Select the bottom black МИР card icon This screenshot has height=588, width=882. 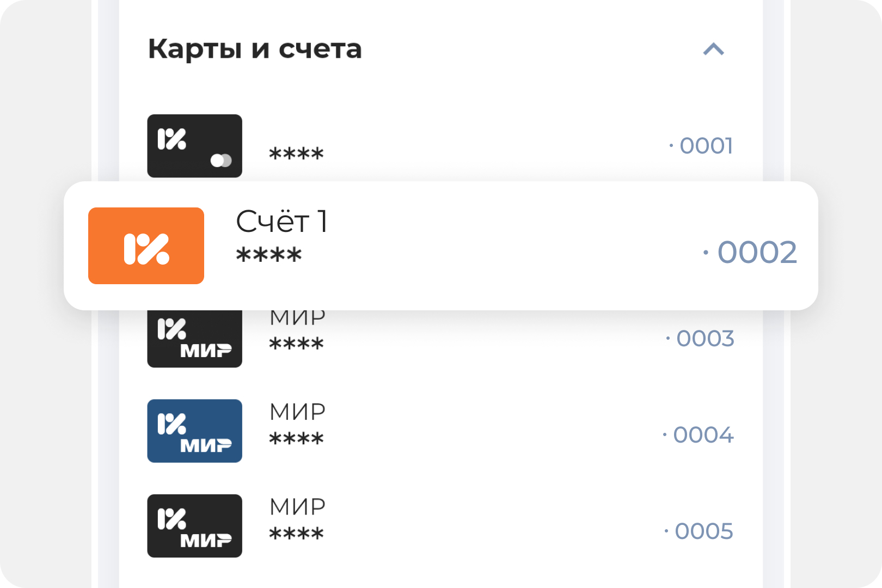(194, 526)
